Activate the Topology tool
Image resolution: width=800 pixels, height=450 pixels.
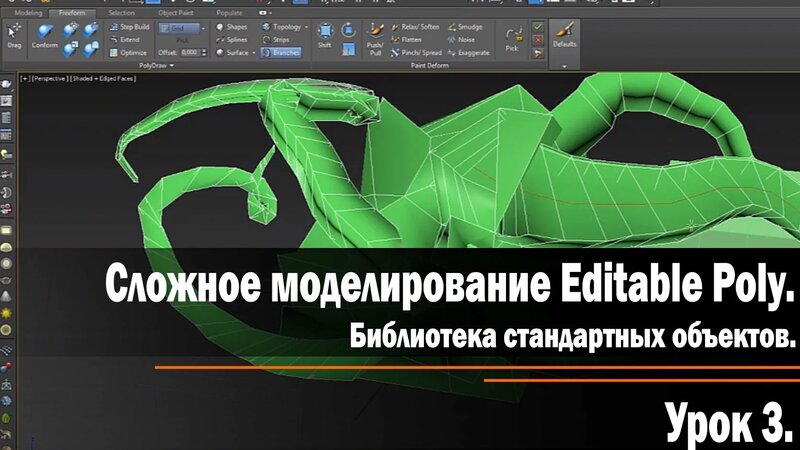(x=282, y=27)
